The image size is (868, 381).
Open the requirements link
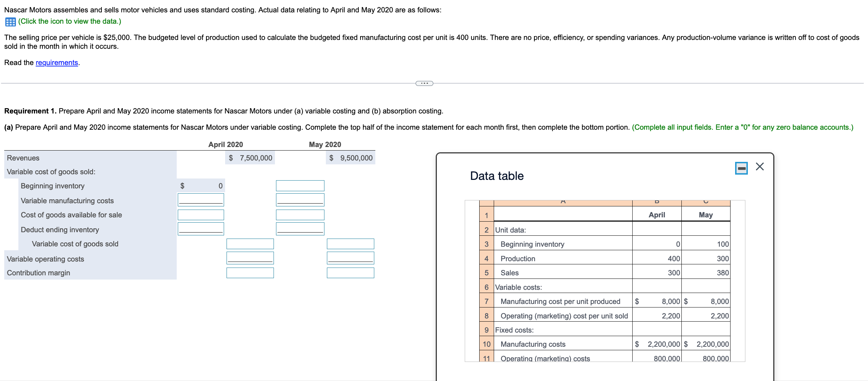pyautogui.click(x=56, y=63)
